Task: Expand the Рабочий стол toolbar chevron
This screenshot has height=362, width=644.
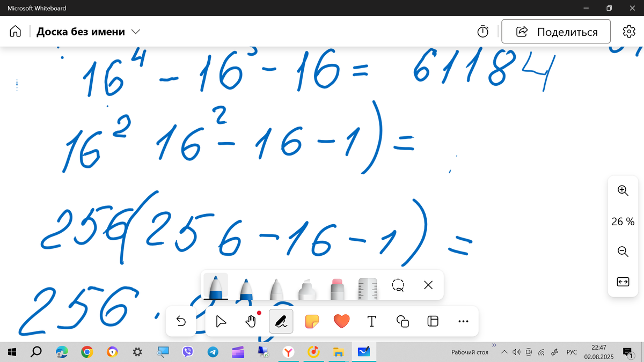Action: tap(494, 345)
